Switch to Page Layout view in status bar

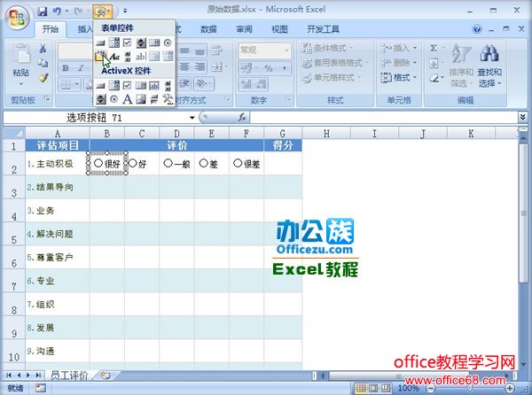point(373,388)
